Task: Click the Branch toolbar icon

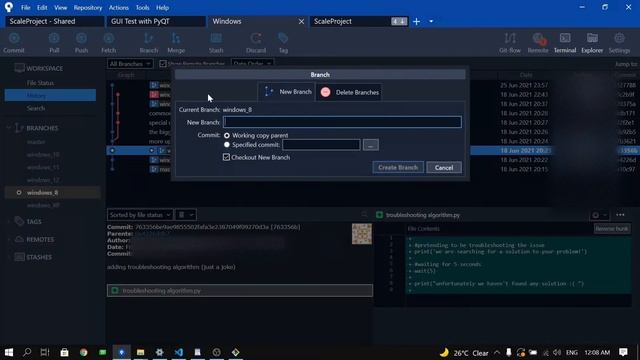Action: (x=149, y=42)
